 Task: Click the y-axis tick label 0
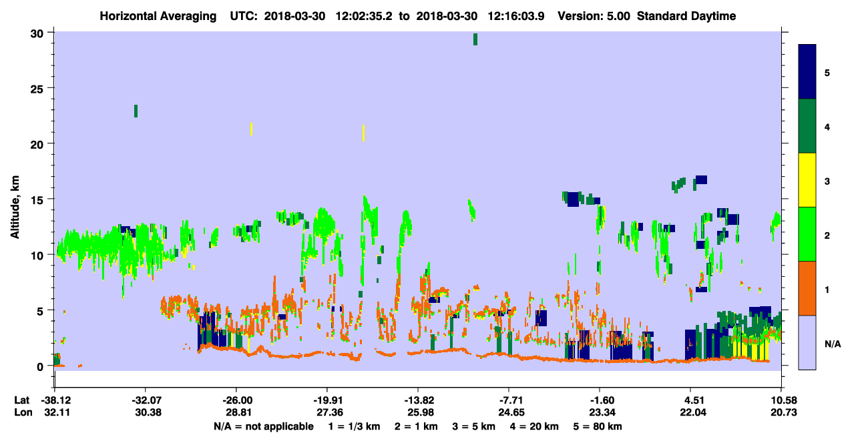(x=41, y=366)
